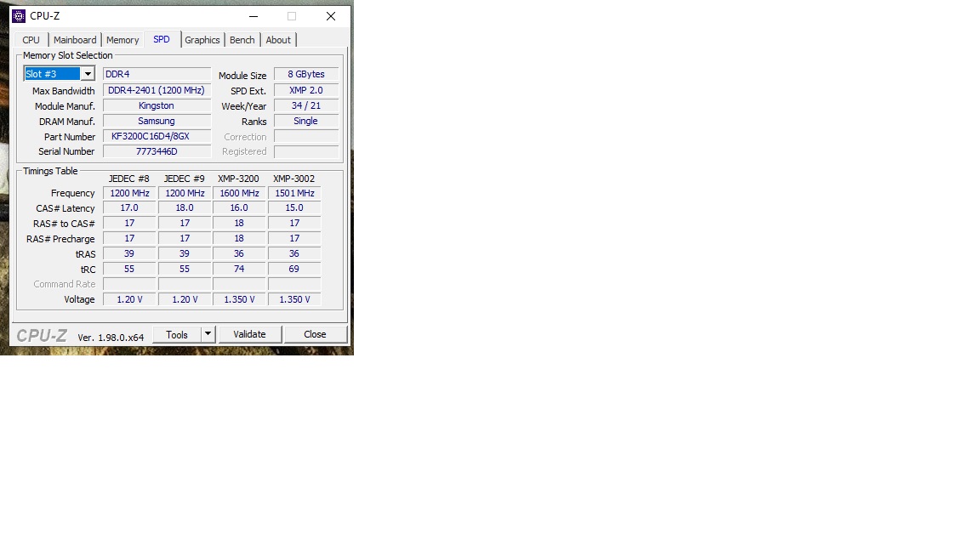Click the tRC value 74

[x=239, y=269]
